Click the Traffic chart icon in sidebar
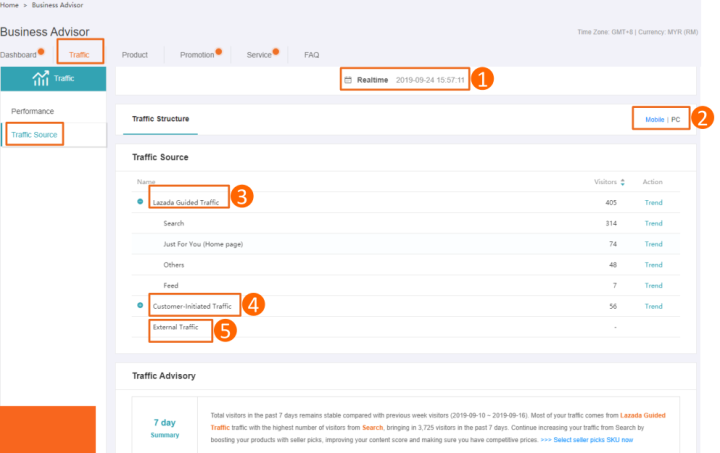Image resolution: width=720 pixels, height=453 pixels. coord(42,79)
